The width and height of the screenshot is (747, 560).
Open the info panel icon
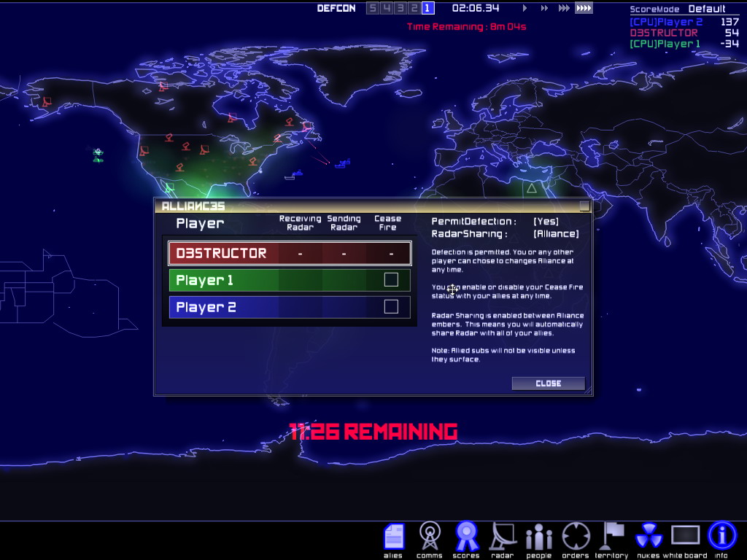(x=721, y=536)
